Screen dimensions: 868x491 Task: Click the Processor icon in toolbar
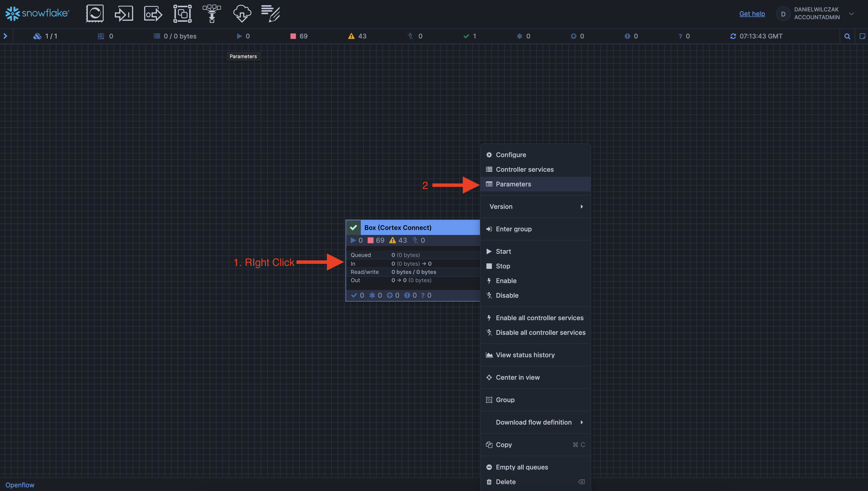coord(95,14)
